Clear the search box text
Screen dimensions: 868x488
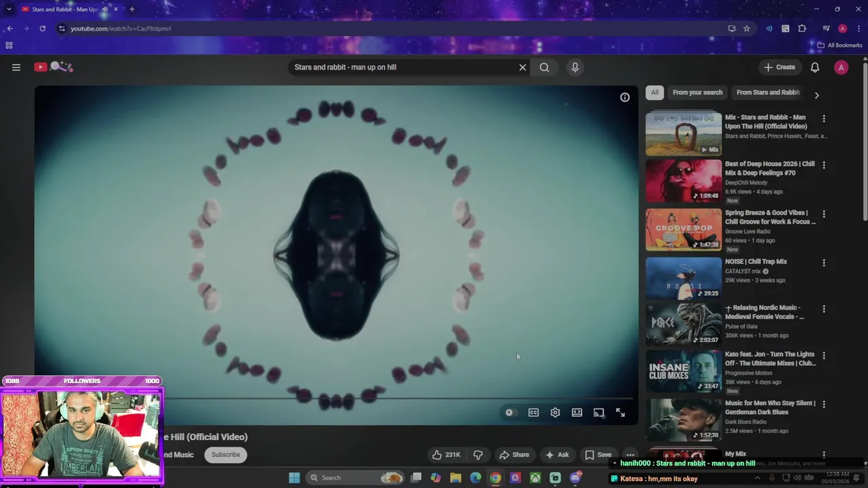click(x=522, y=67)
